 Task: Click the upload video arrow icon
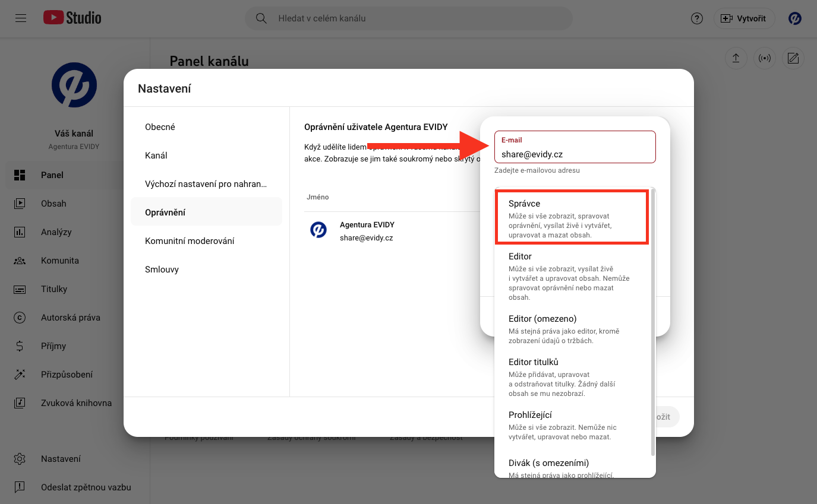736,58
